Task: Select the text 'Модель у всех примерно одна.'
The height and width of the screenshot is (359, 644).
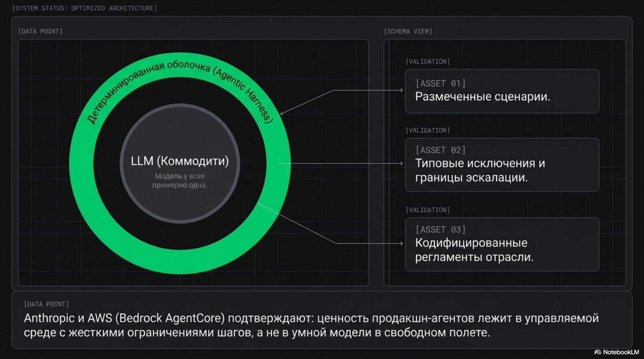Action: (x=180, y=180)
